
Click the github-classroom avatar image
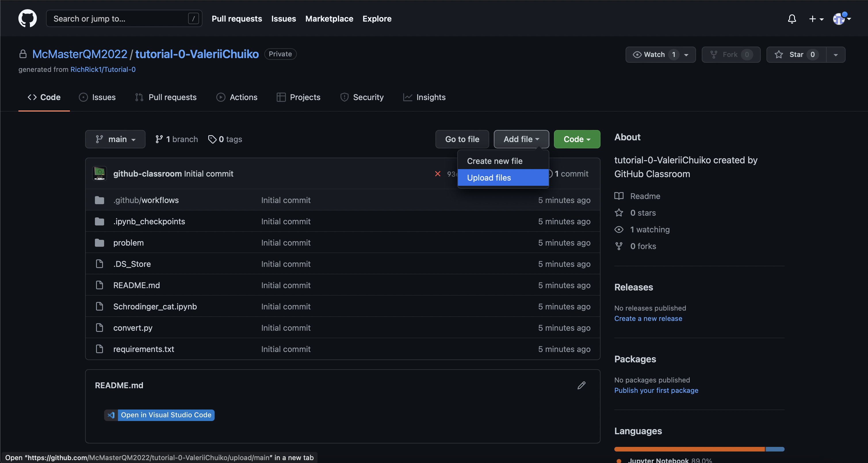[x=100, y=173]
